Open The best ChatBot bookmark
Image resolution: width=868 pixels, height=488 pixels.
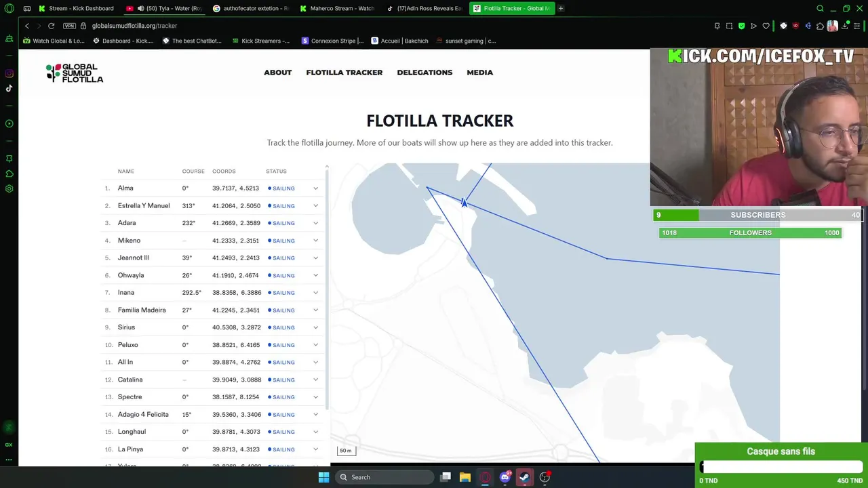pos(192,41)
